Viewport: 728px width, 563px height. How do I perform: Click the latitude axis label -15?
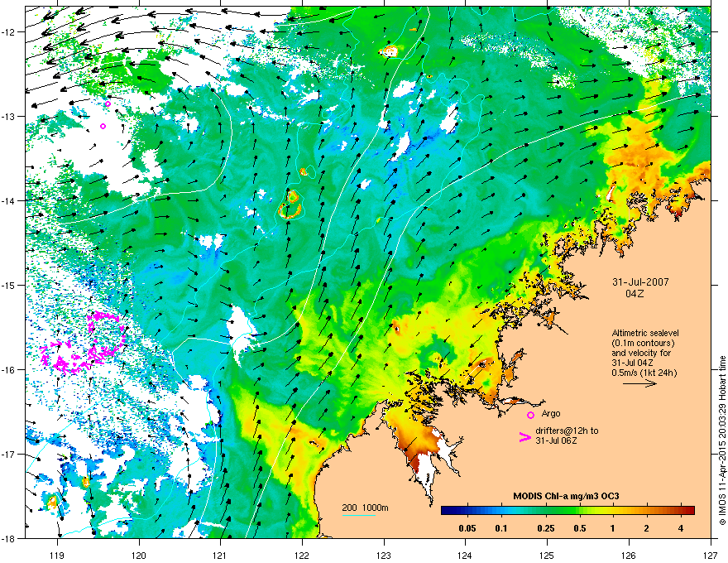[x=8, y=285]
